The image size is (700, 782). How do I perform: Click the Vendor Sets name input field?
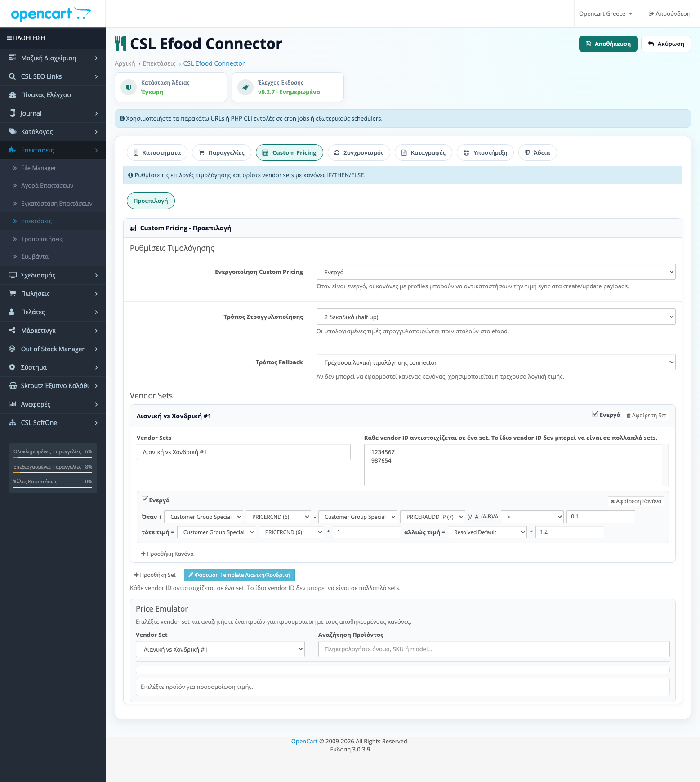[243, 452]
